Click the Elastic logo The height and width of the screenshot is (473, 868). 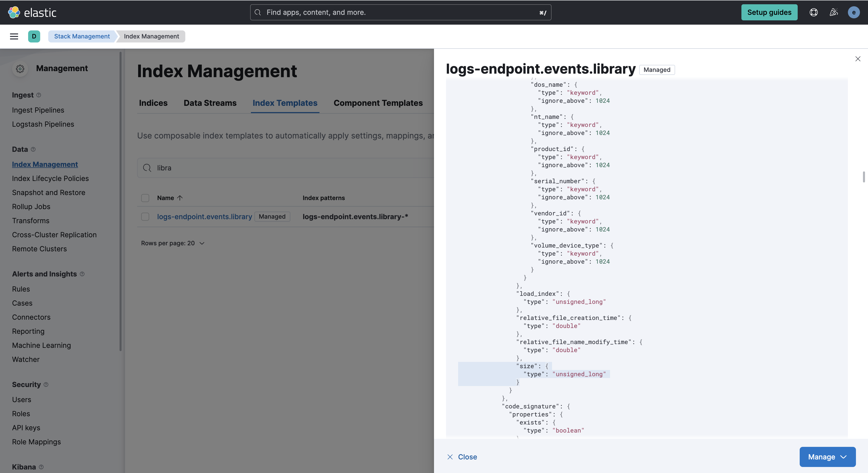32,13
